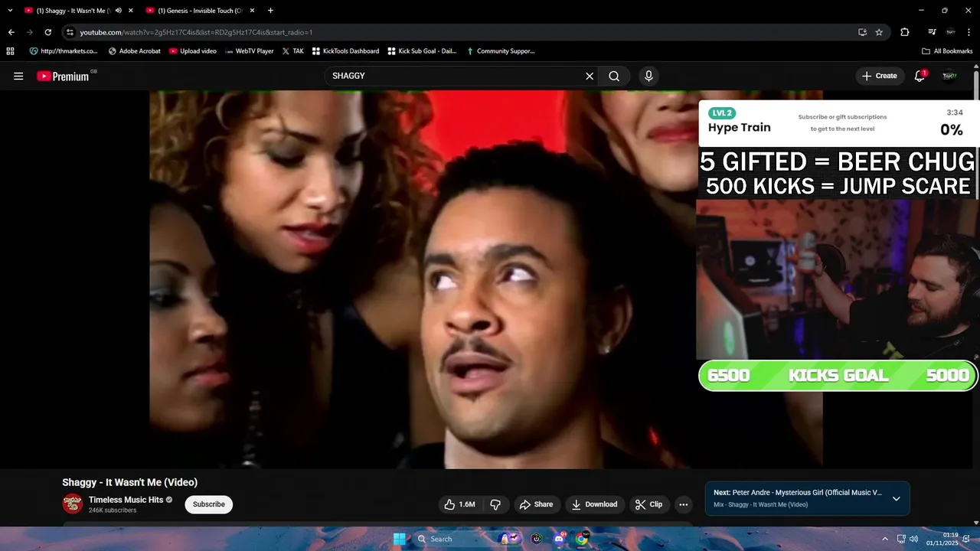Reload the YouTube page
This screenshot has height=551, width=980.
pos(47,32)
